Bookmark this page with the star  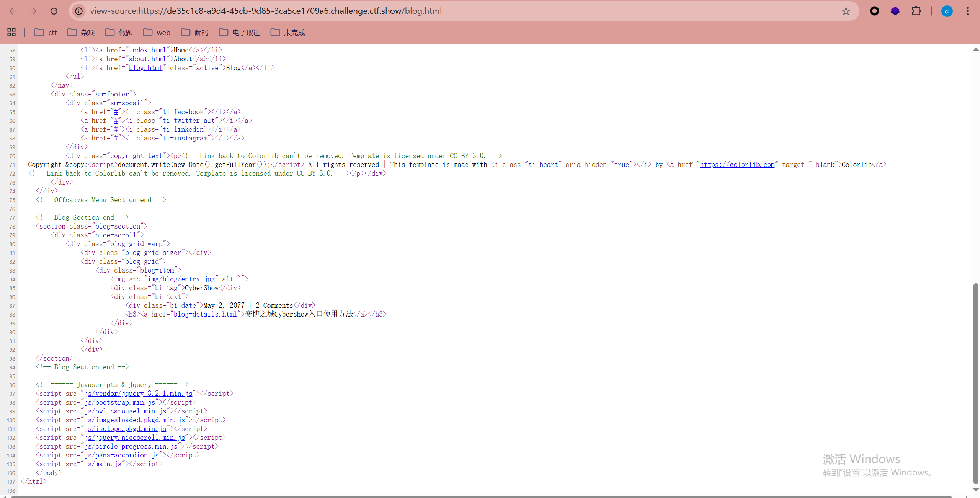846,11
